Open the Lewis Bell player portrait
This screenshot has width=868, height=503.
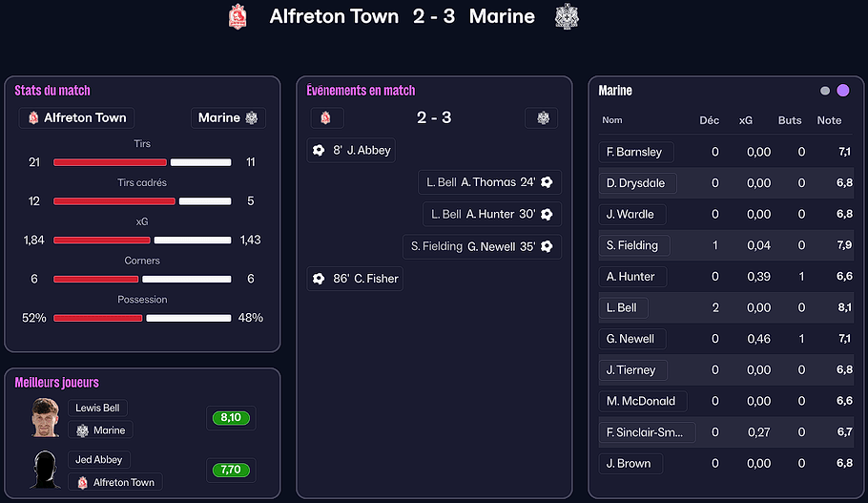[x=45, y=418]
